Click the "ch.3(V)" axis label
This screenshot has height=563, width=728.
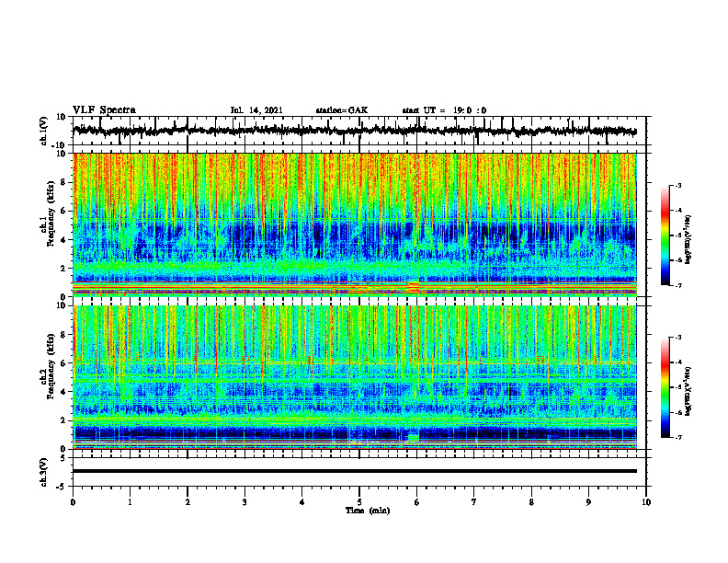(x=44, y=472)
